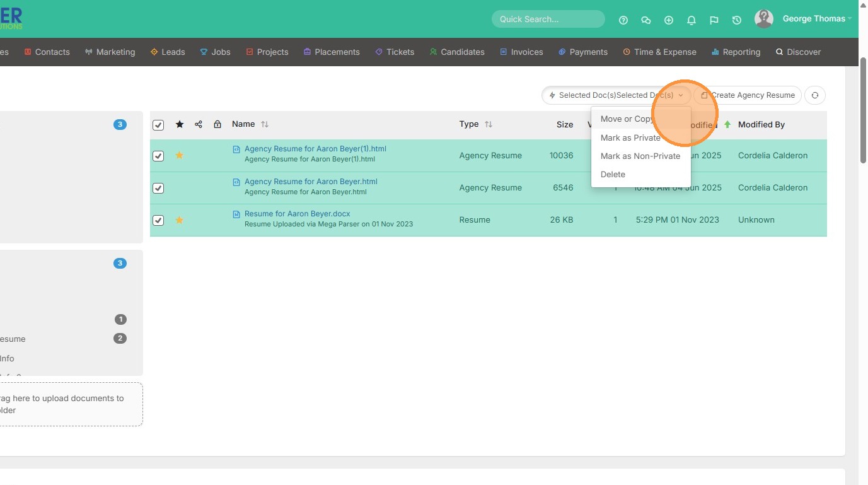868x485 pixels.
Task: Click the Create Agency Resume button
Action: [748, 95]
